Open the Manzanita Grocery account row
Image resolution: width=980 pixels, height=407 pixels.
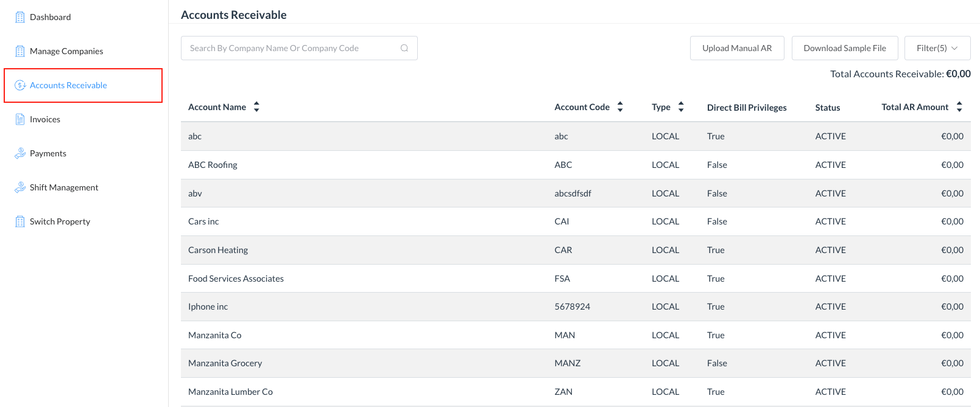tap(225, 363)
